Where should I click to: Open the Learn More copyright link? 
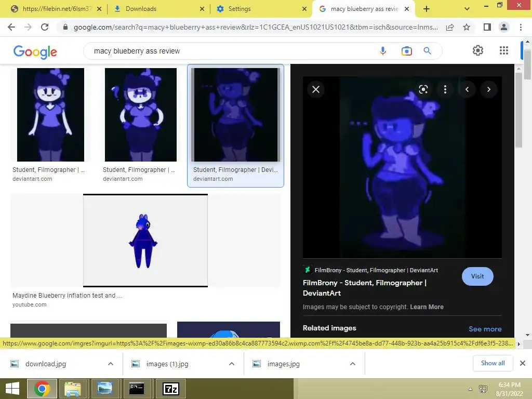427,307
